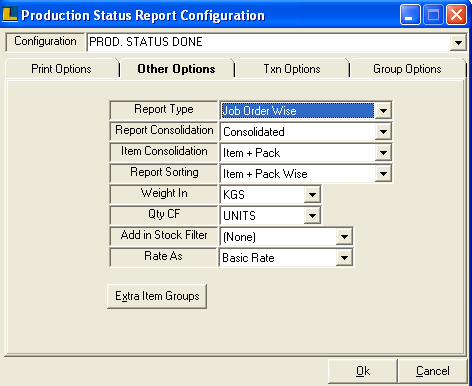Open the Item Consolidation dropdown
Screen dimensions: 472x386
click(x=383, y=153)
